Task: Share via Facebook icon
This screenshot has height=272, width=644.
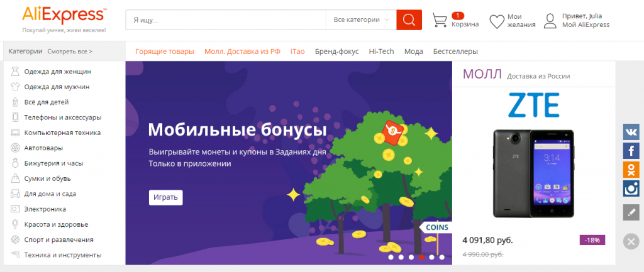Action: point(631,151)
